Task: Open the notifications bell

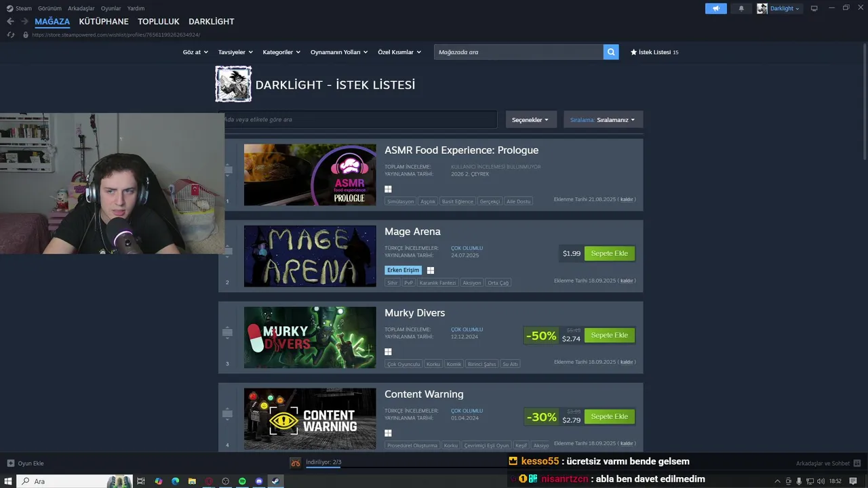Action: click(741, 8)
